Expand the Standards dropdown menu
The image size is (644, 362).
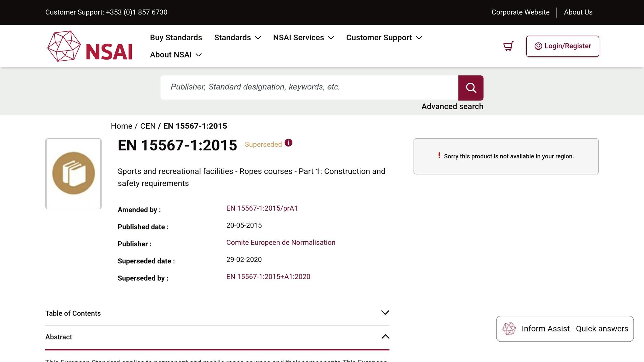click(237, 38)
